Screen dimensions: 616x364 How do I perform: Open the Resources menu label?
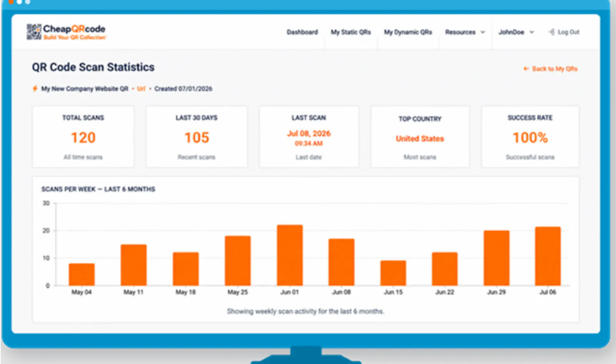(460, 32)
